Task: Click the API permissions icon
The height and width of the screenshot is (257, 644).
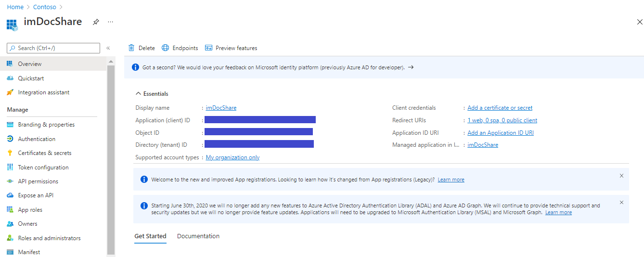Action: point(10,181)
